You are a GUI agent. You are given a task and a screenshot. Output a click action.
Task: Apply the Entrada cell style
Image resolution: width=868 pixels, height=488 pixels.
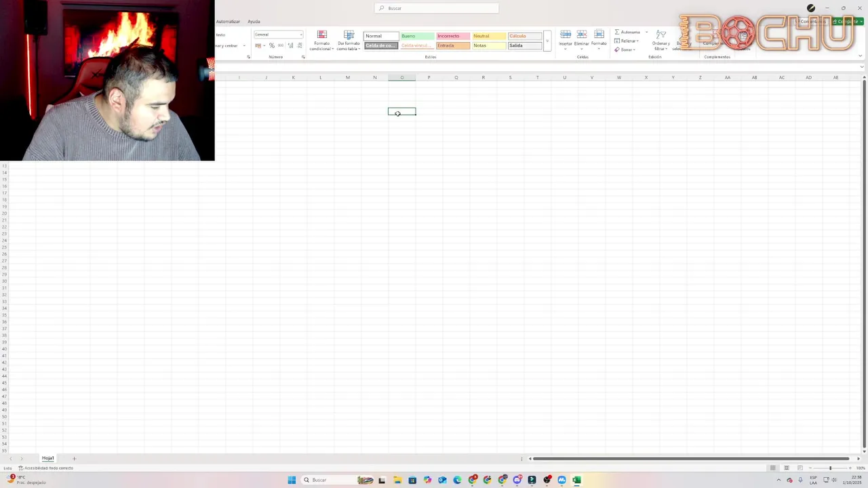click(453, 45)
